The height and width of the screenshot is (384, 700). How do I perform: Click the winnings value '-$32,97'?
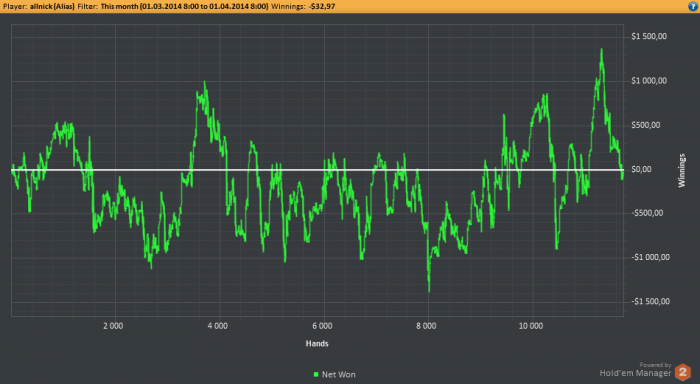pyautogui.click(x=321, y=6)
